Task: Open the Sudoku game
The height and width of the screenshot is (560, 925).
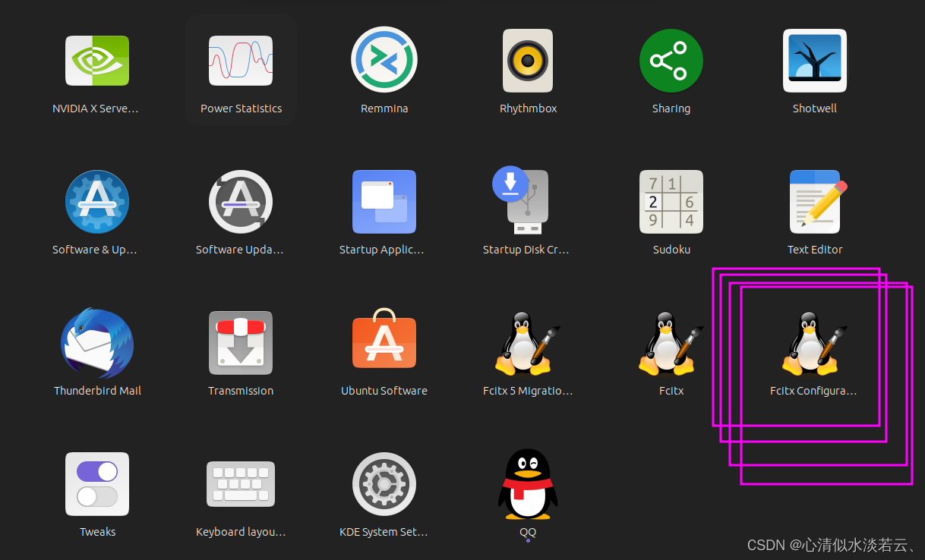Action: click(x=671, y=202)
